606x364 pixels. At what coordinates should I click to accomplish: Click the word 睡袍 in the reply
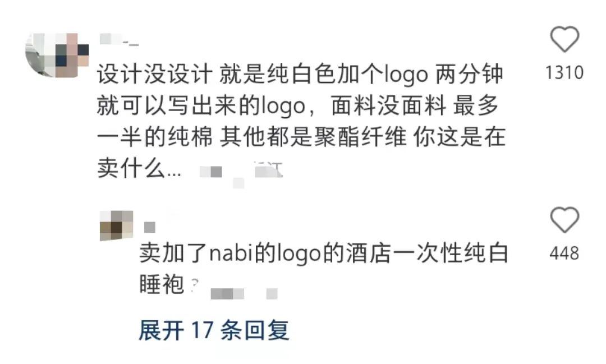(x=162, y=285)
